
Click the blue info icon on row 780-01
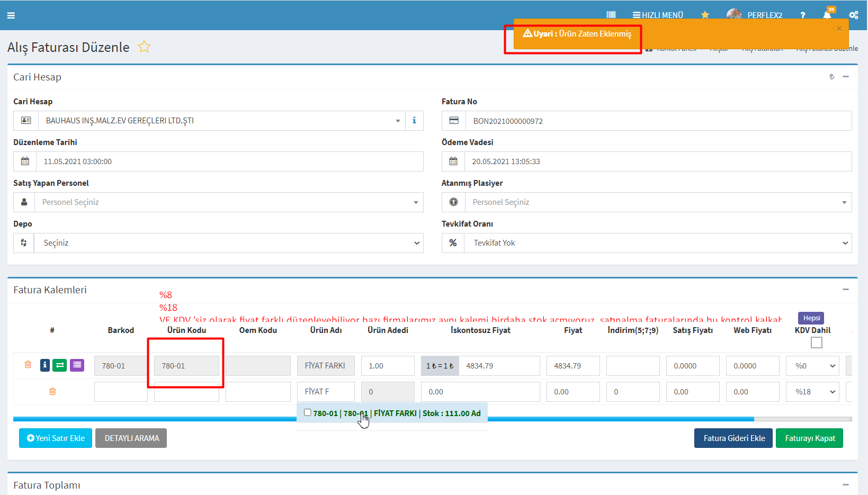45,365
